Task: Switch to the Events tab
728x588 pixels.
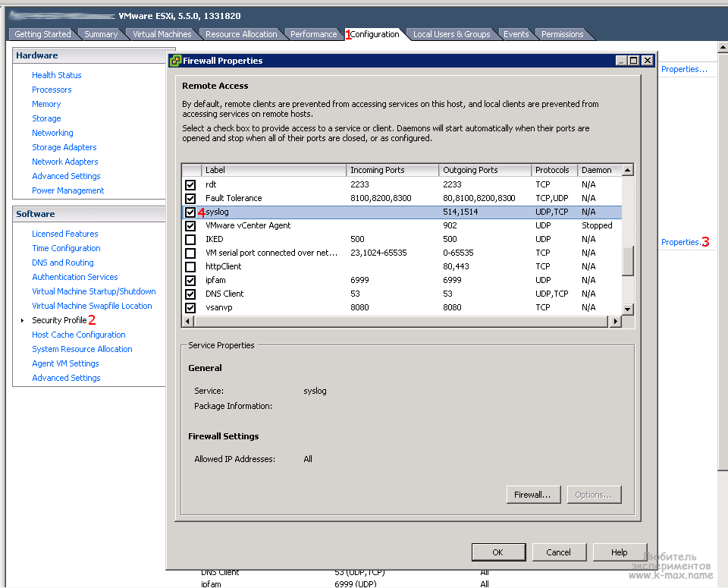Action: (x=516, y=34)
